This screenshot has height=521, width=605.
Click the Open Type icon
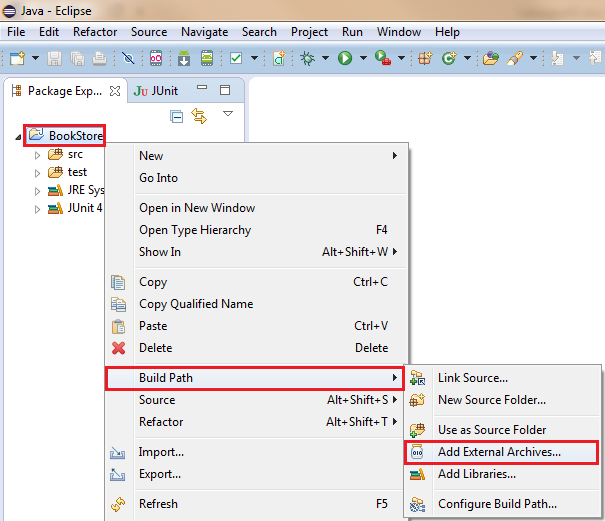(490, 58)
